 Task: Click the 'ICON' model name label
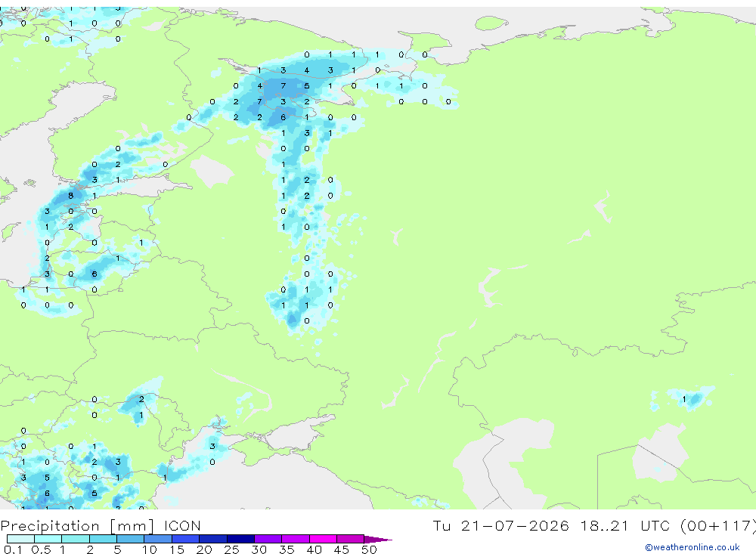[x=182, y=525]
